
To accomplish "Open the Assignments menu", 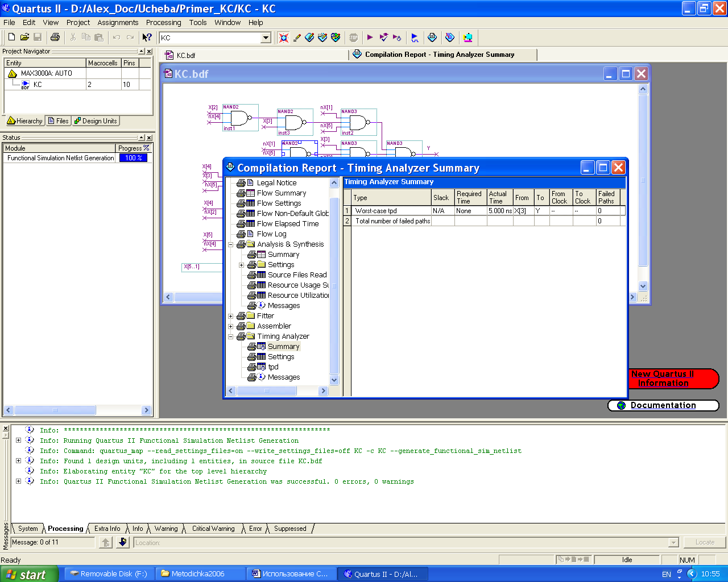I will click(118, 23).
